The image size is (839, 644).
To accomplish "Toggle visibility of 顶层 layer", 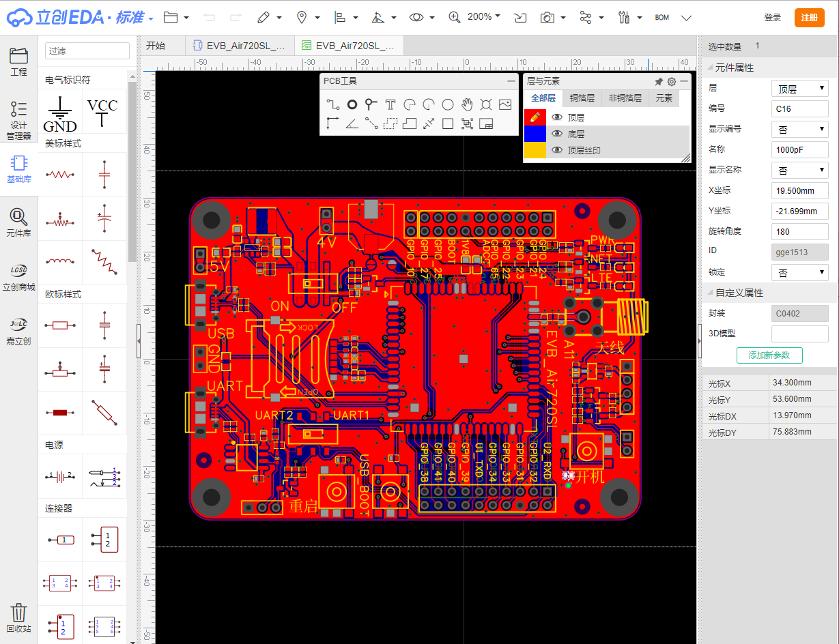I will click(557, 117).
